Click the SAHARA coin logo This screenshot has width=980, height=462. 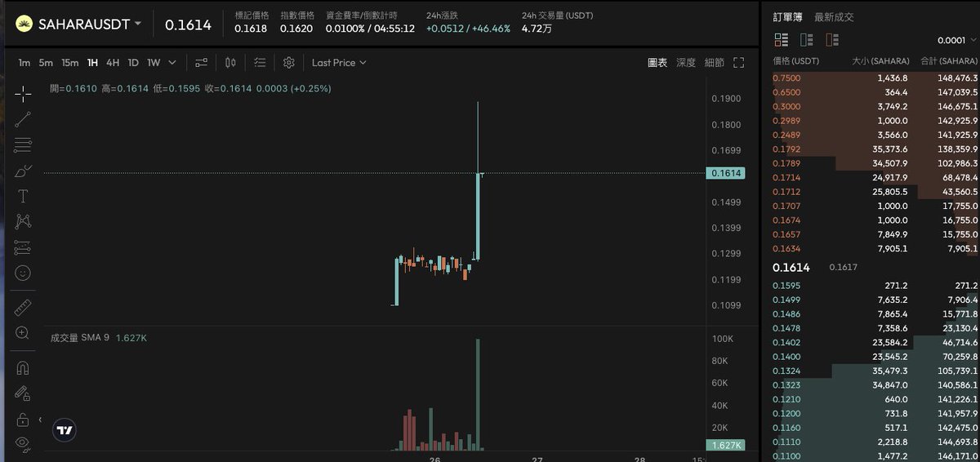pos(24,24)
